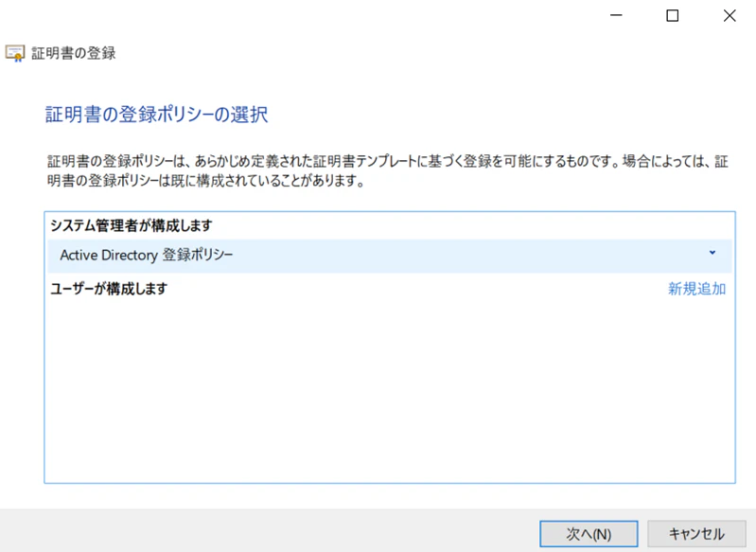Click the 証明書の登録ポリシーの選択 heading

(x=157, y=115)
